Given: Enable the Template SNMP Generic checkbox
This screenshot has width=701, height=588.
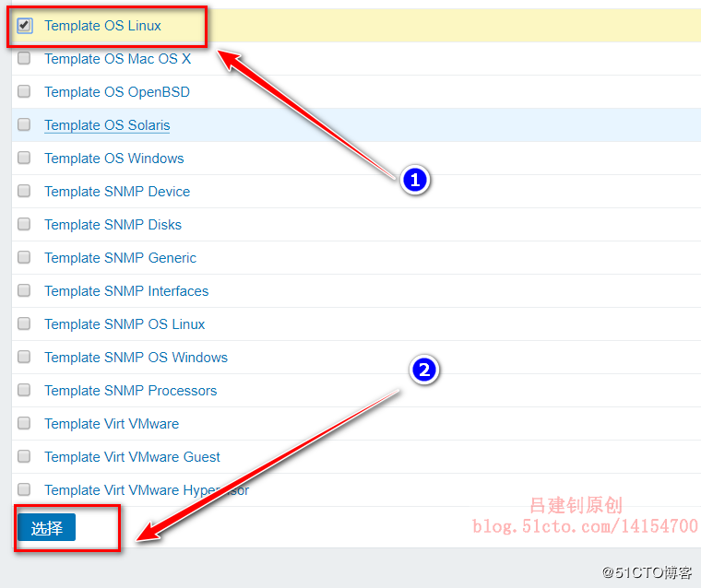Looking at the screenshot, I should 24,257.
